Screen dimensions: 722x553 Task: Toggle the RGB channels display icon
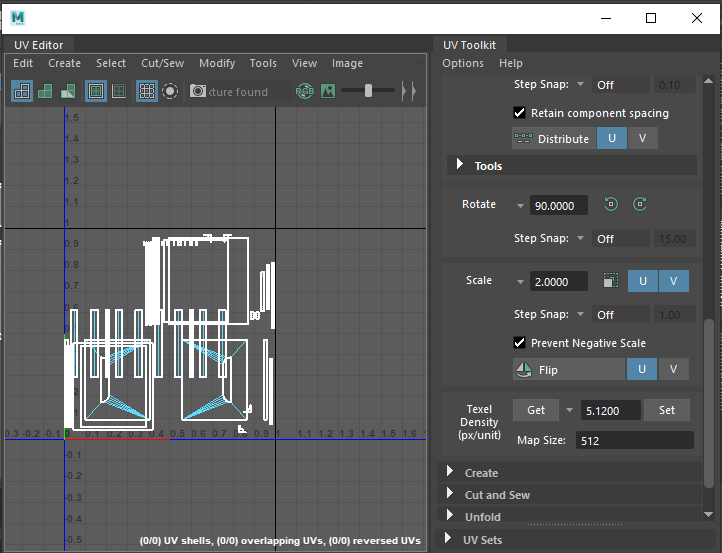click(305, 91)
